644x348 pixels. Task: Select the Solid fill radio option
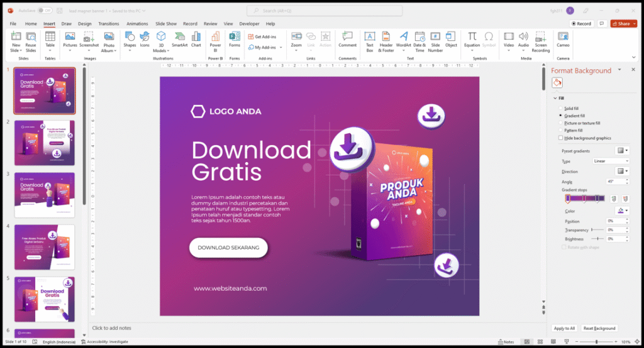560,109
